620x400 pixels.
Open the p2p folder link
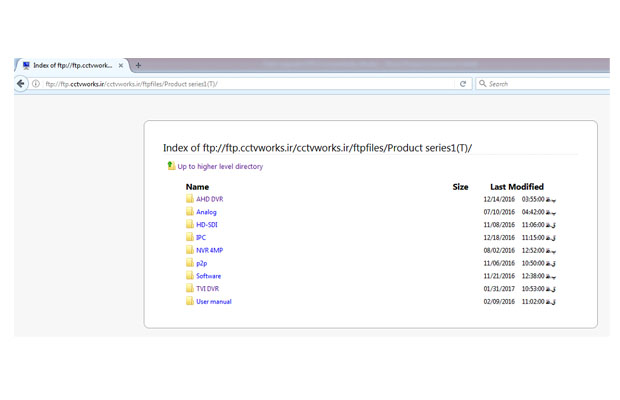click(202, 263)
